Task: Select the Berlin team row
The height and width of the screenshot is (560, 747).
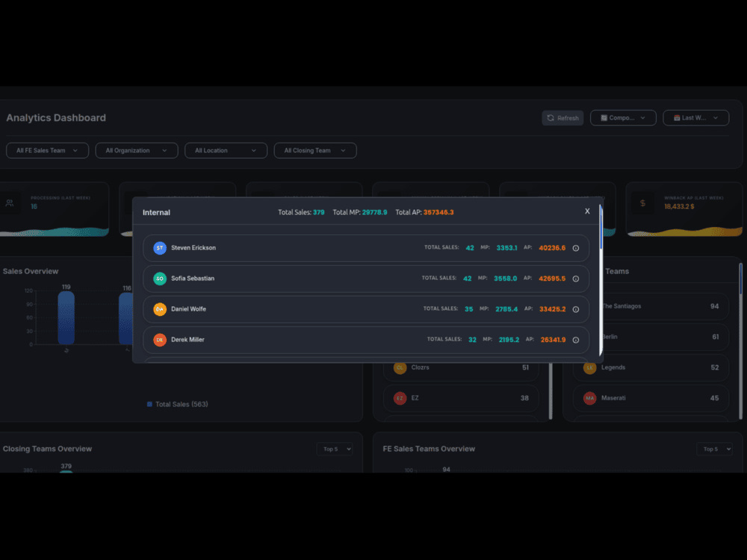Action: (x=665, y=337)
